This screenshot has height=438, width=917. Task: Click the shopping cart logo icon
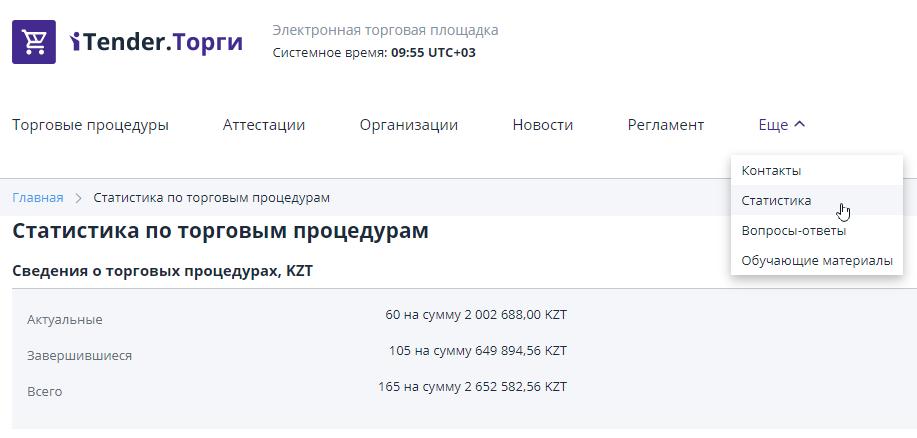pos(34,42)
